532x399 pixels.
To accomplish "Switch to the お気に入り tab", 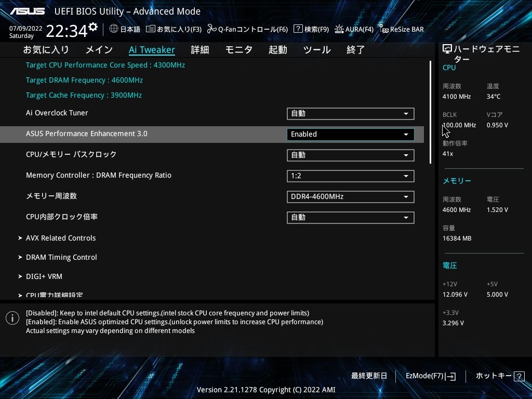I will (x=46, y=50).
